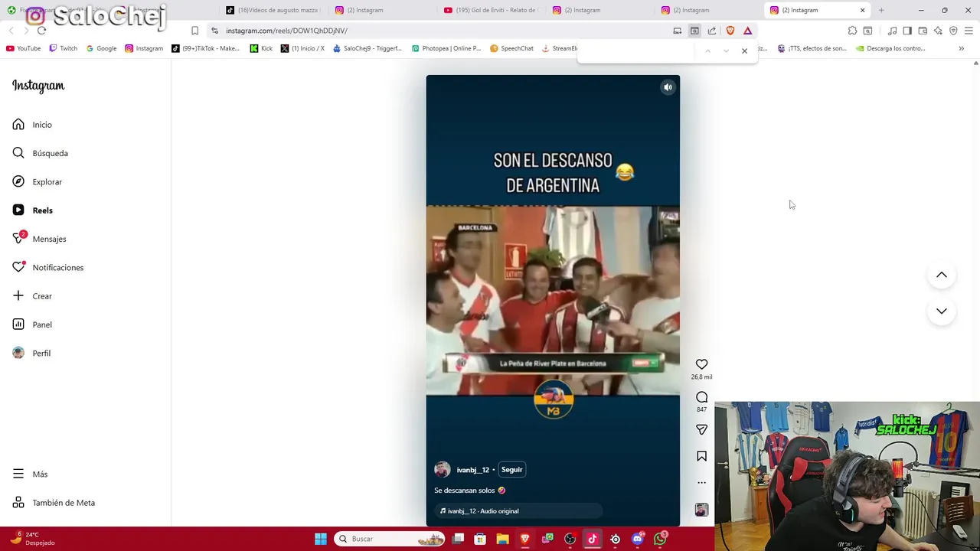Screen dimensions: 980x551
Task: Jump to next match in find bar
Action: tap(726, 51)
